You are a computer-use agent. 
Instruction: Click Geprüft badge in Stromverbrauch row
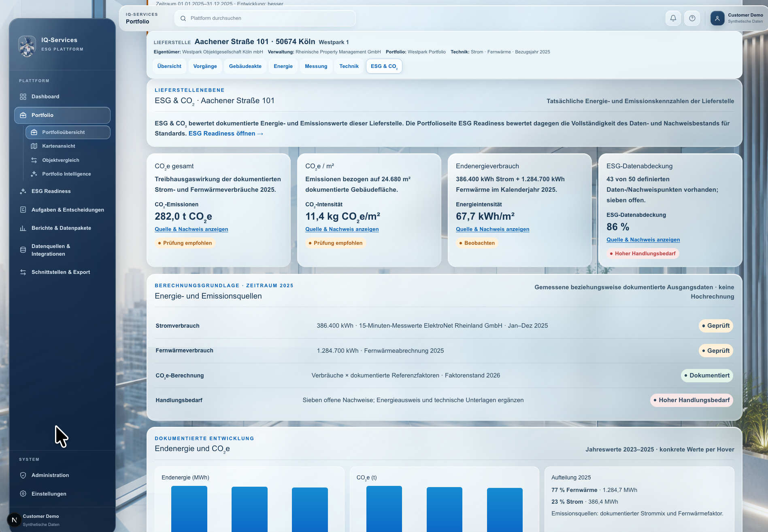tap(716, 326)
